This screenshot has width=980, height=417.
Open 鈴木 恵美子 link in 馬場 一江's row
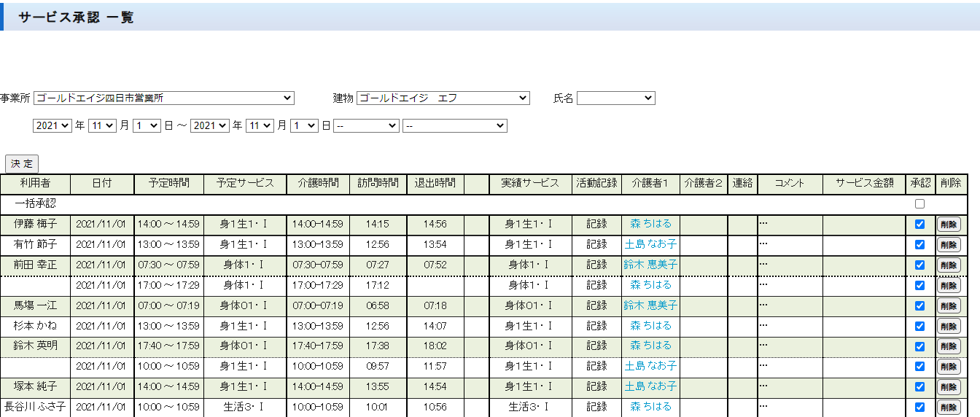[x=650, y=305]
